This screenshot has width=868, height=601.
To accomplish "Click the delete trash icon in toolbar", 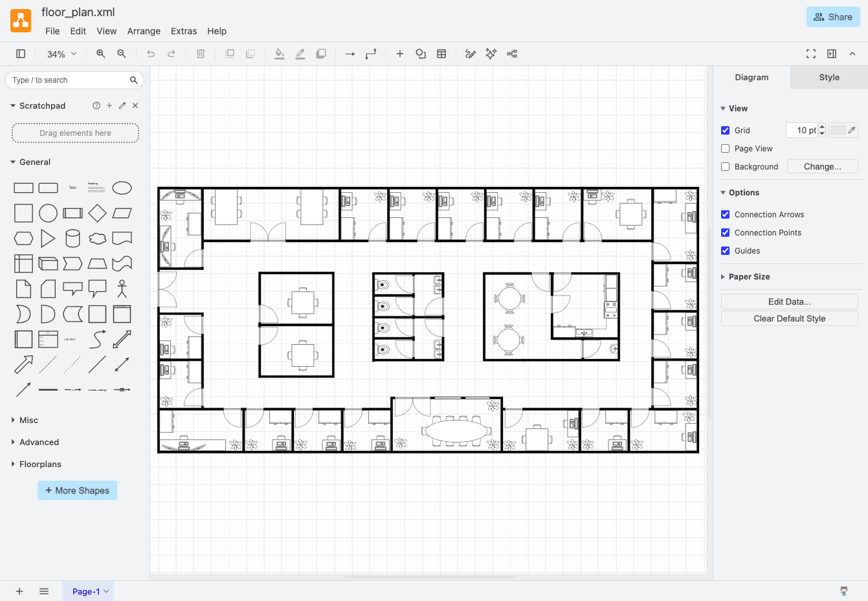I will (x=201, y=54).
